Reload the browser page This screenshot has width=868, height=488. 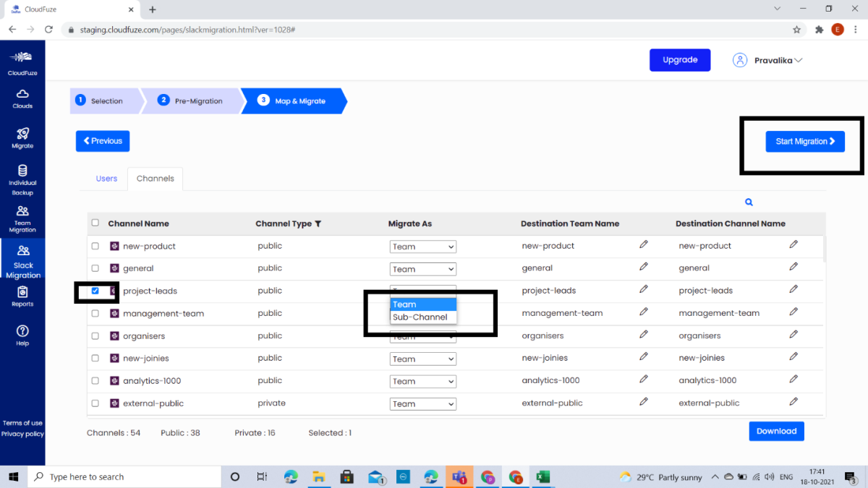pos(48,30)
